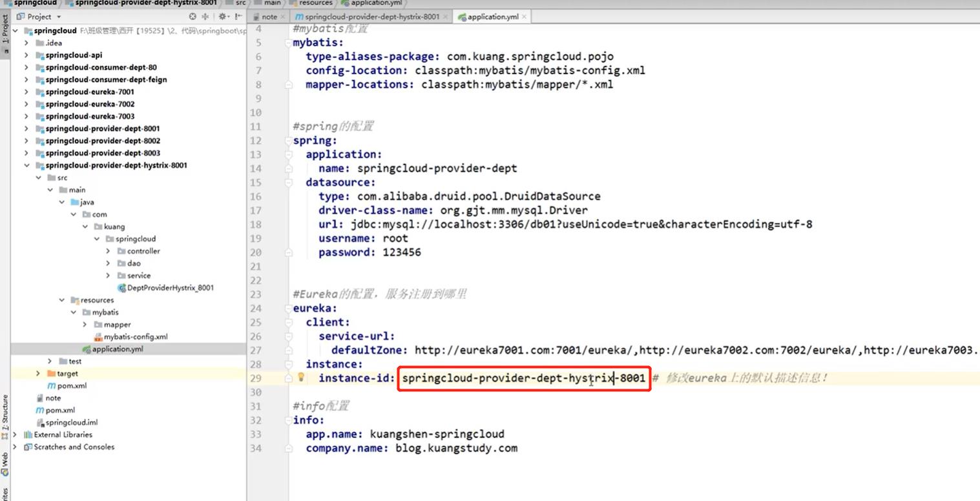Screen dimensions: 980x501
Task: Close the springcloud-provider-dept-hystrix-8001 tab
Action: pyautogui.click(x=446, y=17)
